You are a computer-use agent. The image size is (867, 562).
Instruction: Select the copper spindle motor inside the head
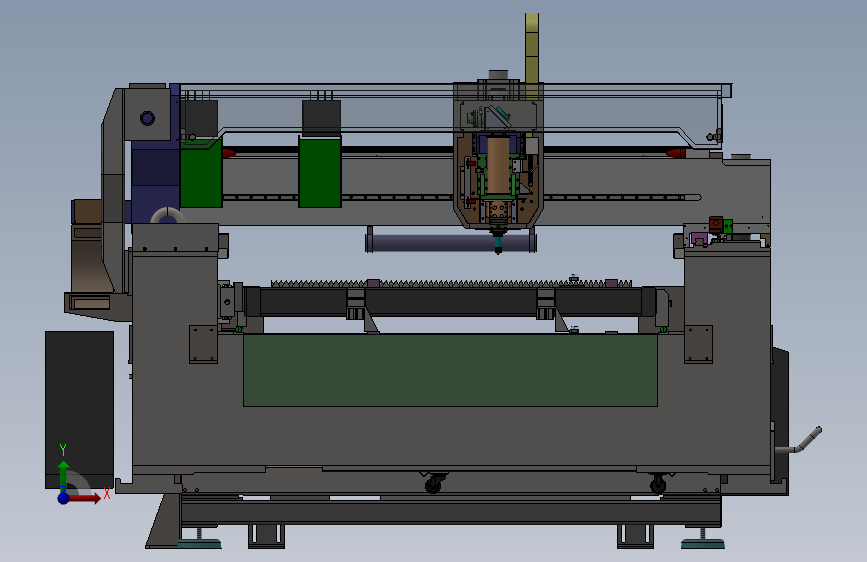point(498,165)
